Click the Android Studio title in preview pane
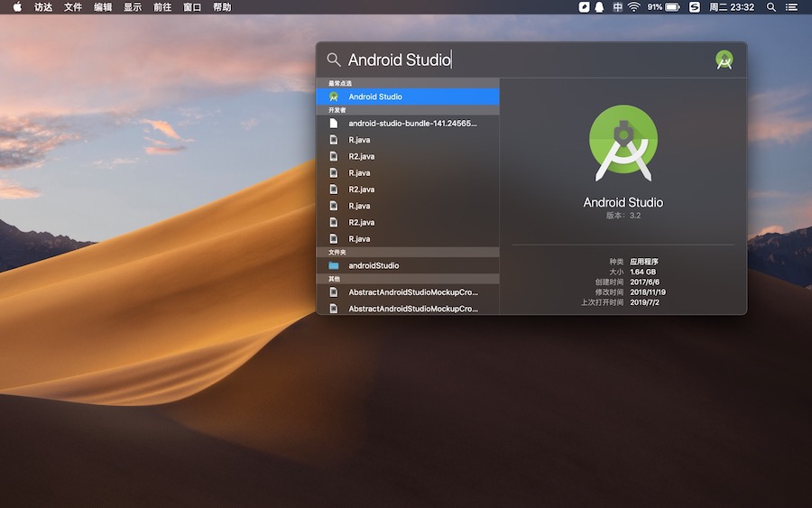Screen dimensions: 812x508 tap(623, 202)
